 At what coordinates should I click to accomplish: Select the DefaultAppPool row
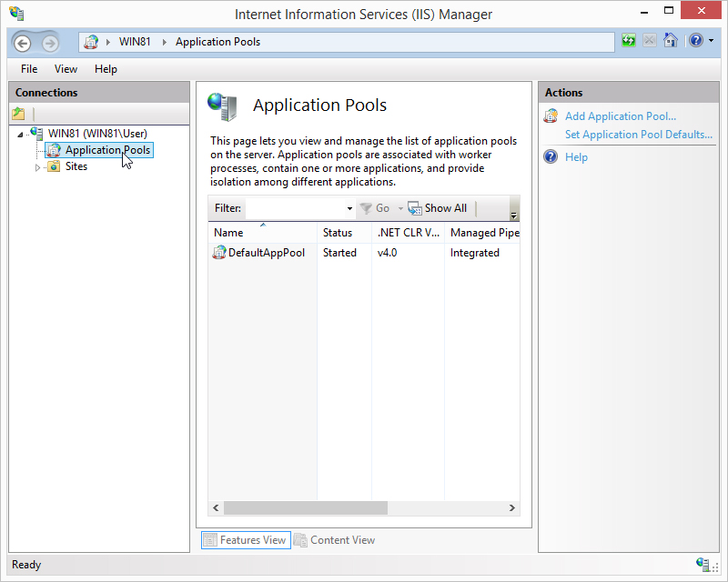364,253
